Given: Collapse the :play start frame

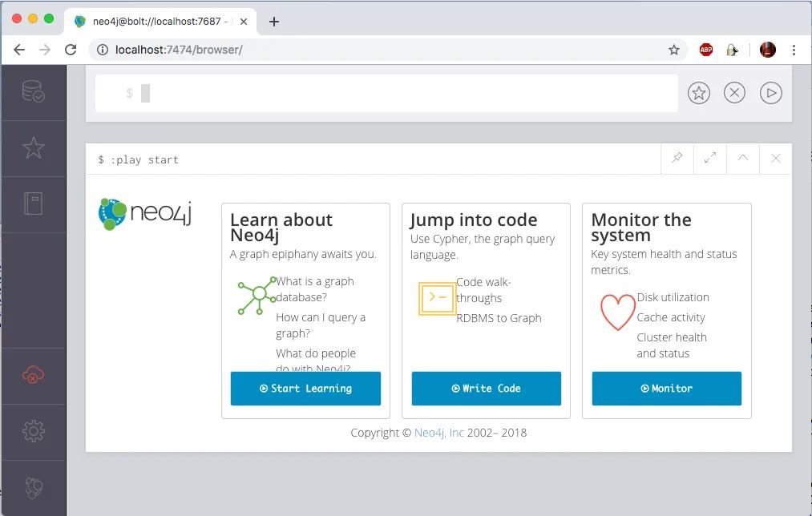Looking at the screenshot, I should [743, 159].
